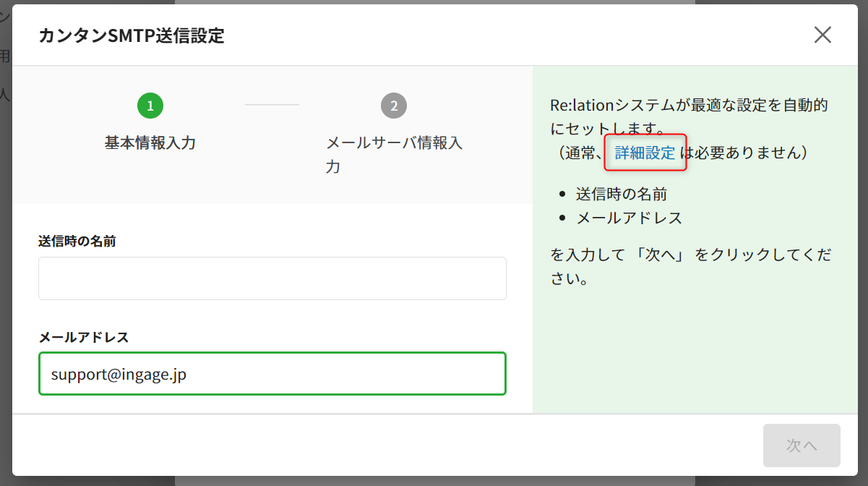Select the 基本情報入力 step label

(150, 142)
